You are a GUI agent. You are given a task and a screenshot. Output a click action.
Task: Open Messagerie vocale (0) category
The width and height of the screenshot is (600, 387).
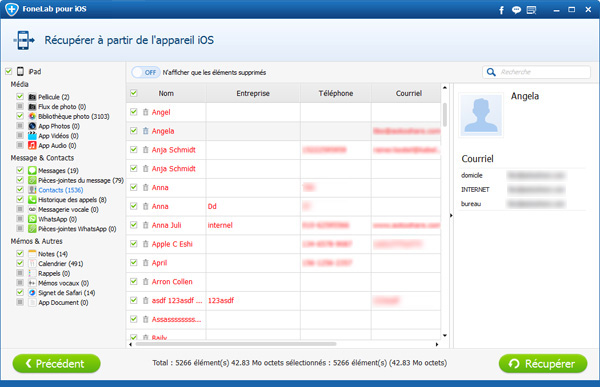[68, 209]
